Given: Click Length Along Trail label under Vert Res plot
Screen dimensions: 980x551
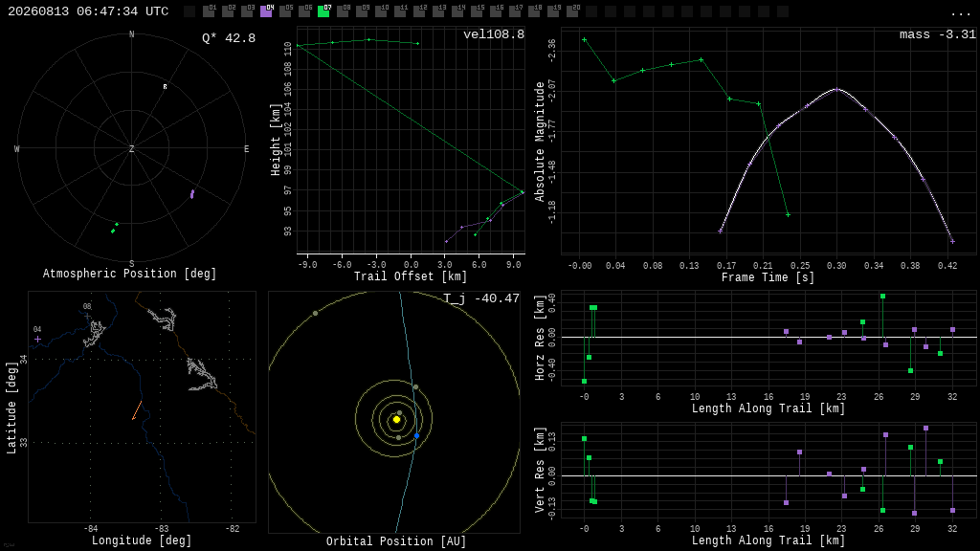Looking at the screenshot, I should [x=768, y=540].
